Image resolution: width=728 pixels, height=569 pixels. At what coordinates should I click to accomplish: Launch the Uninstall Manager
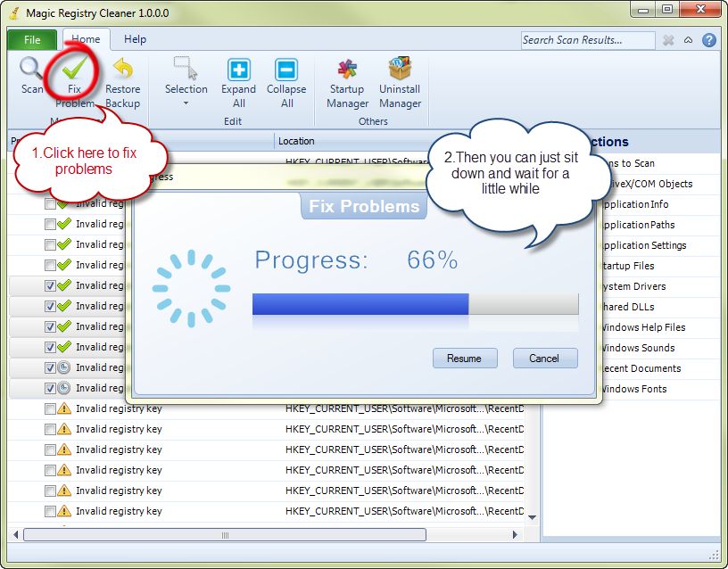tap(400, 83)
